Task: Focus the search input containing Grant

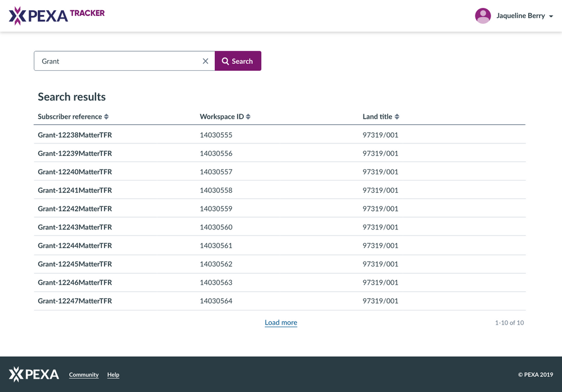Action: pyautogui.click(x=118, y=61)
